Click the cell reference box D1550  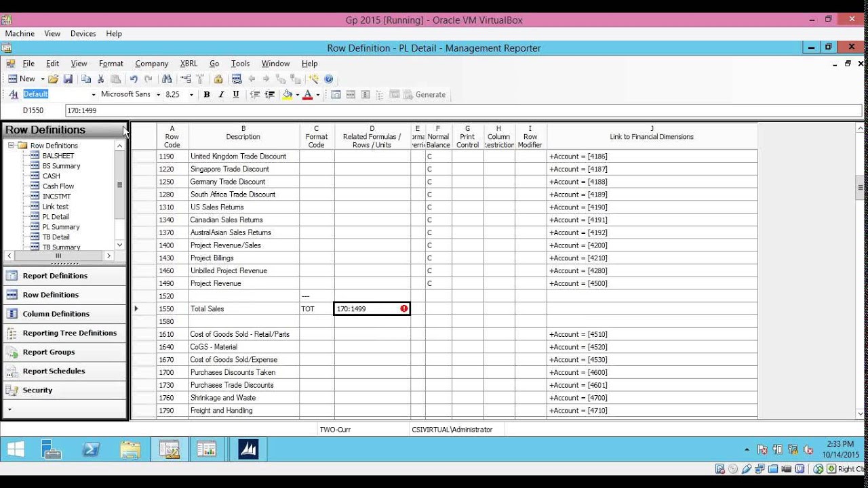tap(33, 110)
